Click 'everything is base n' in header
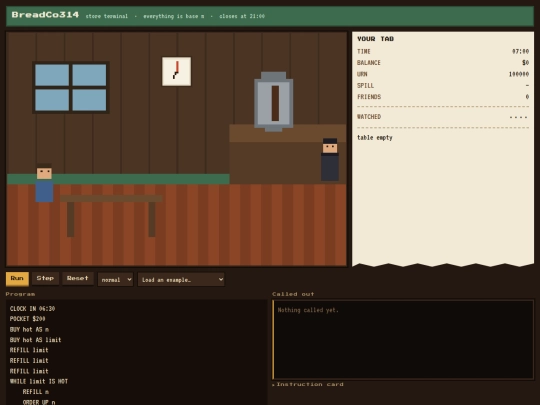The height and width of the screenshot is (405, 540). tap(174, 16)
